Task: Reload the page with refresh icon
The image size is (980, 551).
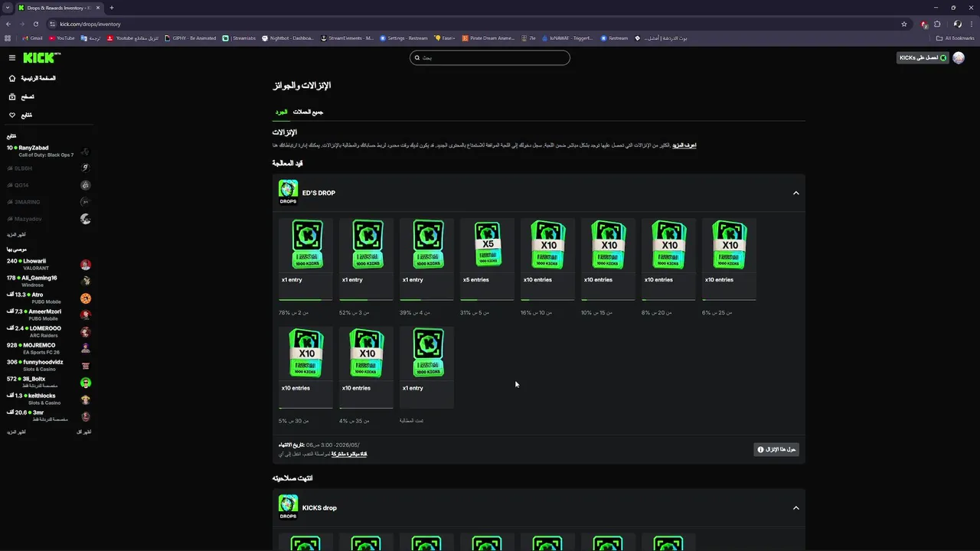Action: (x=36, y=24)
